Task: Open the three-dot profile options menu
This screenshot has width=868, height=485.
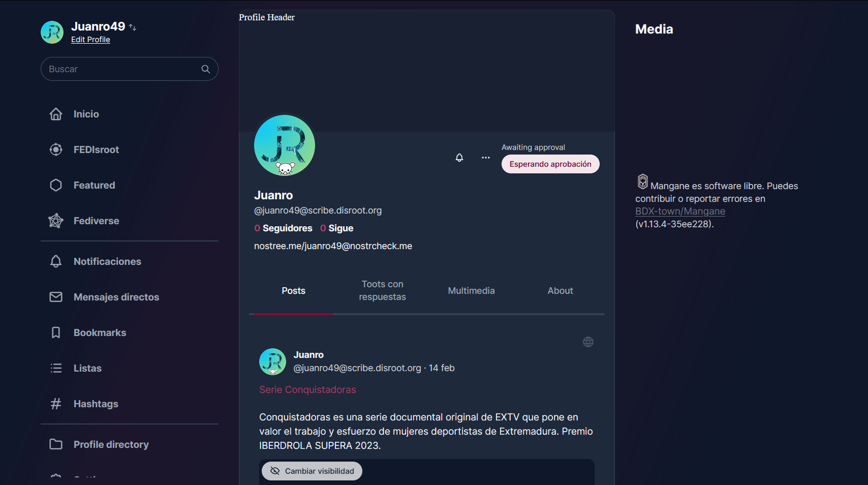Action: 486,158
